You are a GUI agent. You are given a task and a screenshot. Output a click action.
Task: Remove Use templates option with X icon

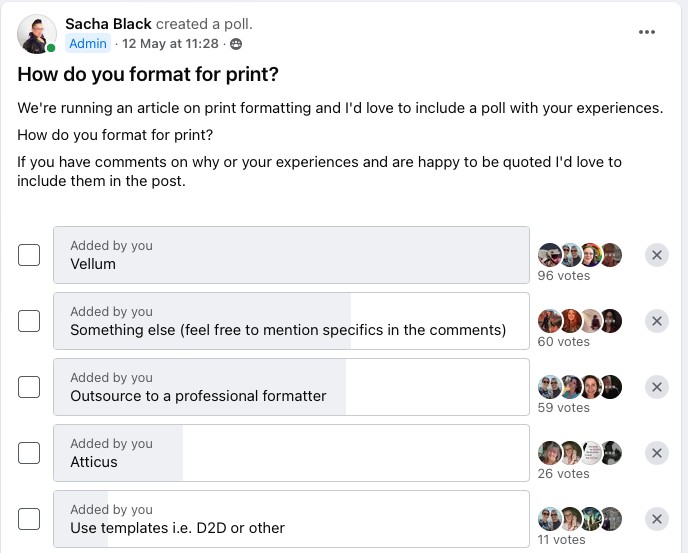[657, 519]
